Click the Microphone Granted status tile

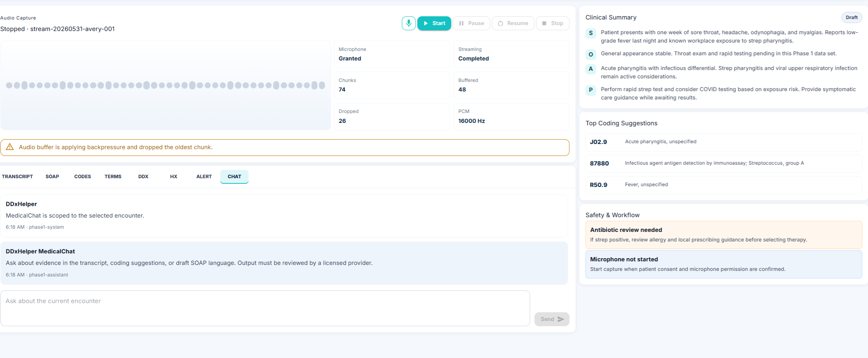tap(392, 54)
